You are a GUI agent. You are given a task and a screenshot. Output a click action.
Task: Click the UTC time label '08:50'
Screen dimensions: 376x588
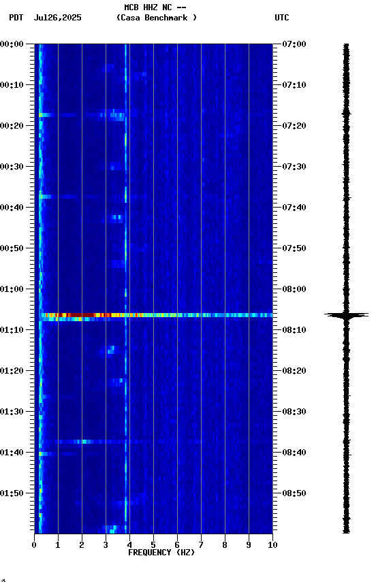pyautogui.click(x=294, y=493)
